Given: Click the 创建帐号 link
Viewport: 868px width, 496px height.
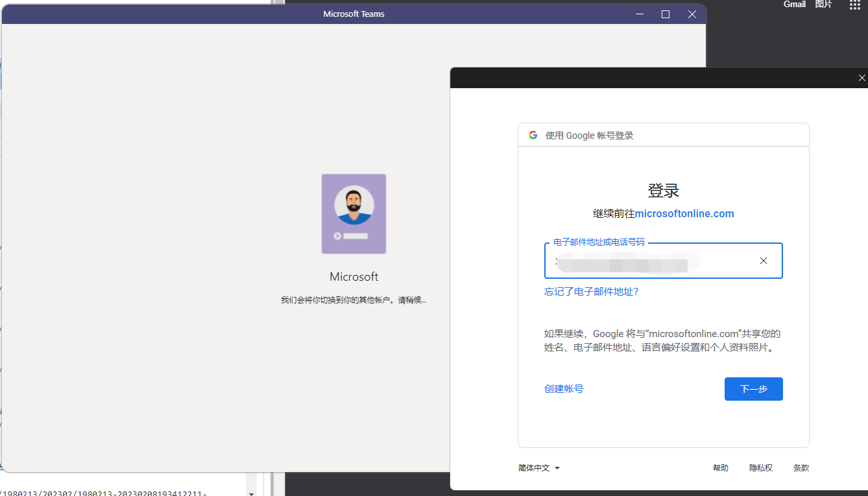Looking at the screenshot, I should click(563, 388).
